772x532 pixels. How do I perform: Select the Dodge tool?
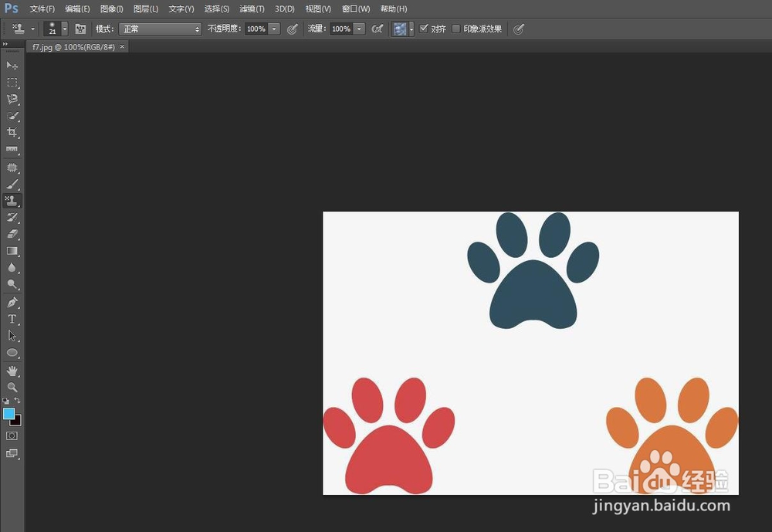tap(12, 284)
